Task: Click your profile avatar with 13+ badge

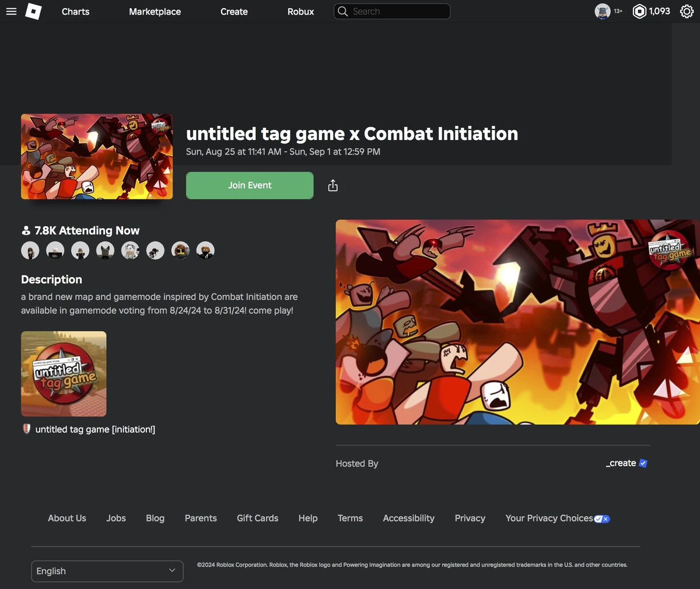Action: point(602,11)
